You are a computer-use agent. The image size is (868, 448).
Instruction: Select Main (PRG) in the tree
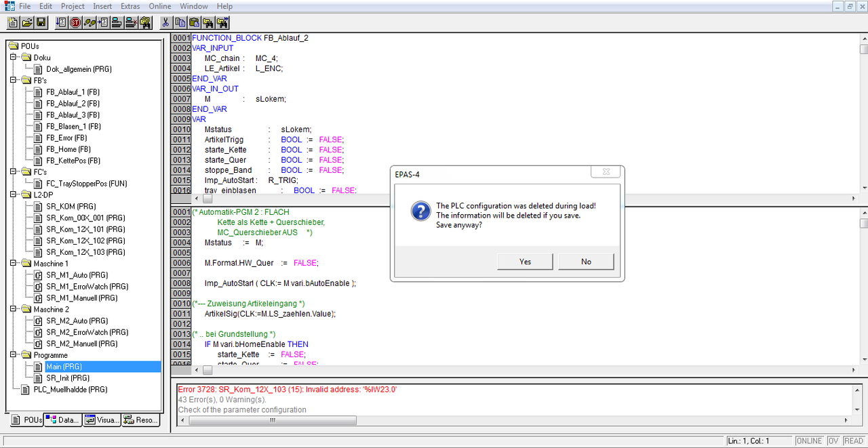pos(64,367)
